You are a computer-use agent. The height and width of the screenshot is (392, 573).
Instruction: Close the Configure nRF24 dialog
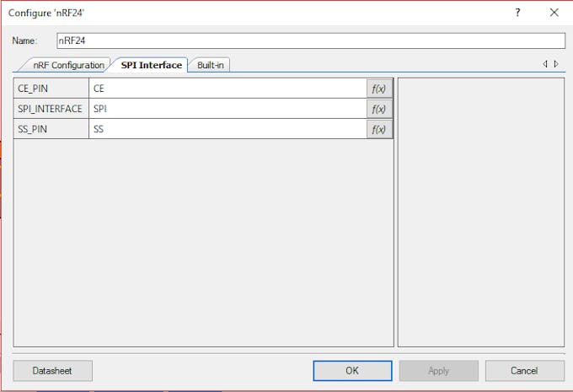554,13
